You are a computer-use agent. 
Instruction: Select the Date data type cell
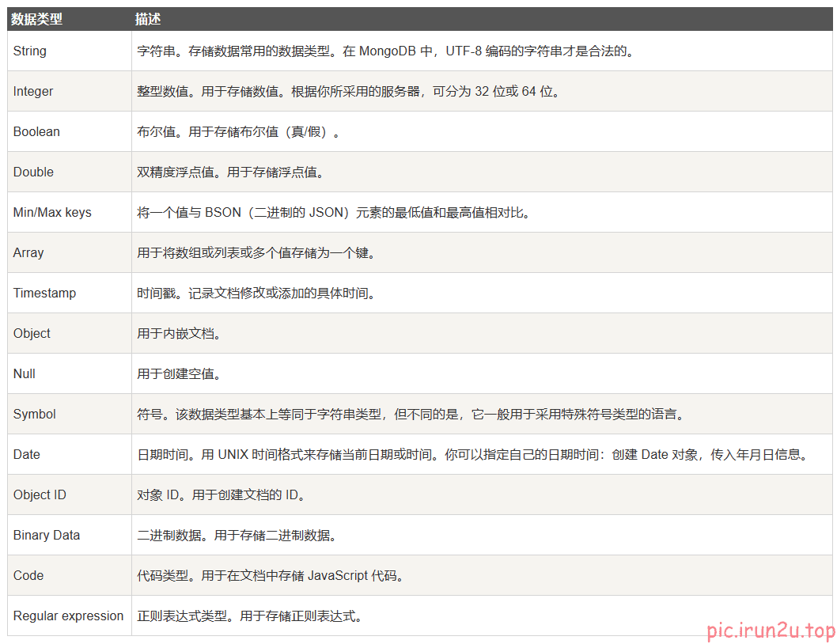pyautogui.click(x=27, y=455)
